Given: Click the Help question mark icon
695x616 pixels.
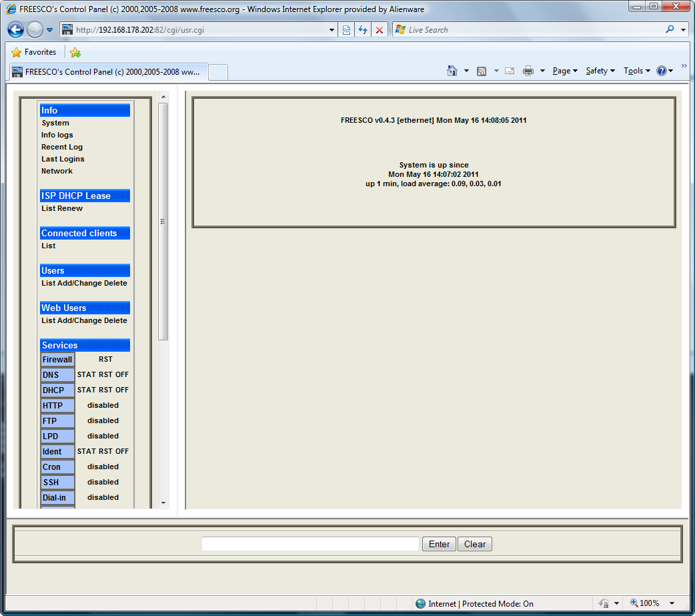Looking at the screenshot, I should pyautogui.click(x=661, y=71).
